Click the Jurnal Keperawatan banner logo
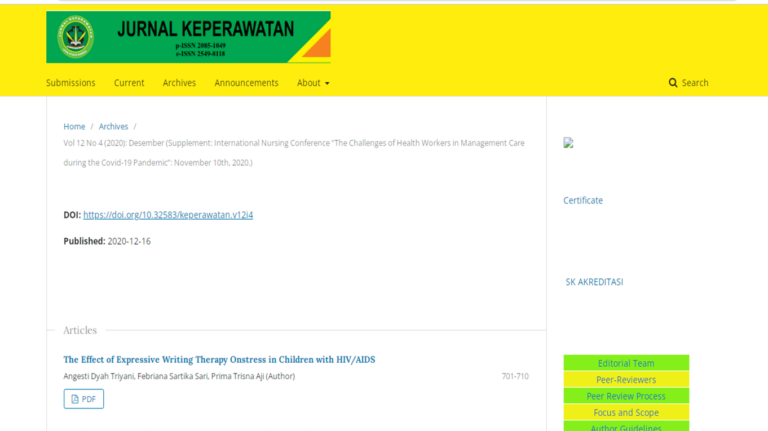 click(x=188, y=37)
